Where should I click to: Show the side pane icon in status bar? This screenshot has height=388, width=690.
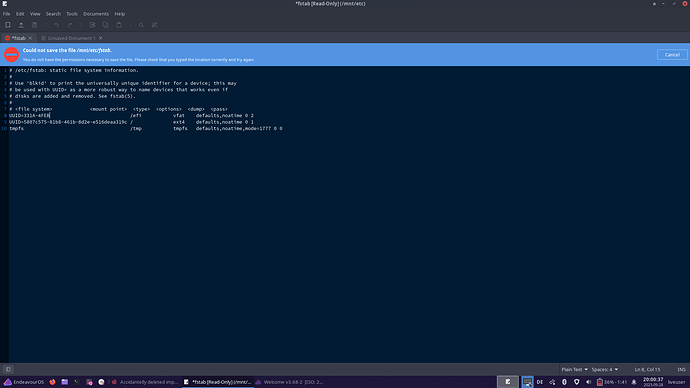click(x=8, y=370)
